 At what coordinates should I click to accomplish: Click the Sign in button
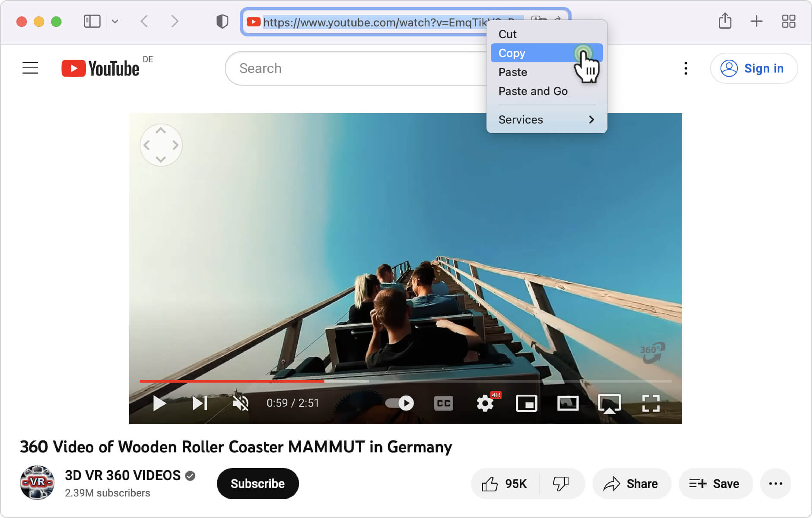(754, 68)
